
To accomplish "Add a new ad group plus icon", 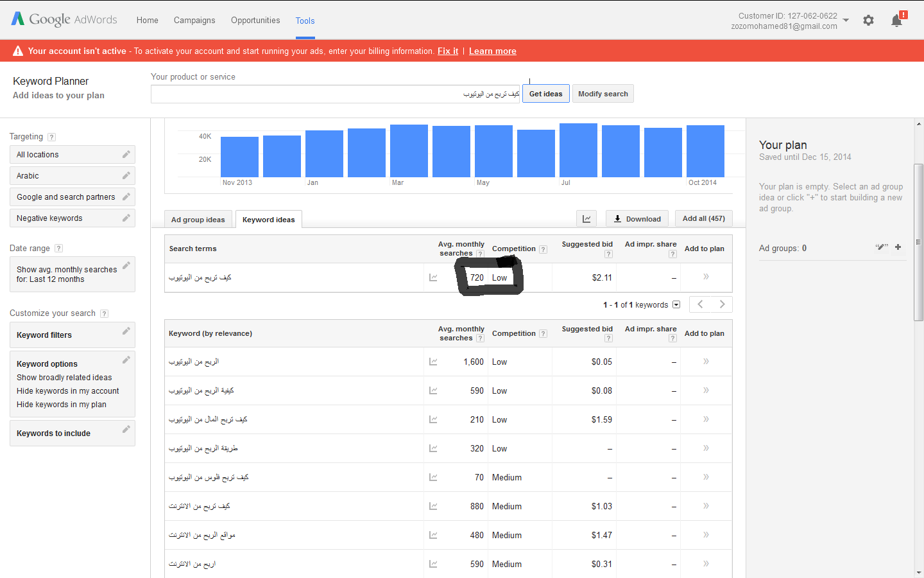I will (x=898, y=247).
